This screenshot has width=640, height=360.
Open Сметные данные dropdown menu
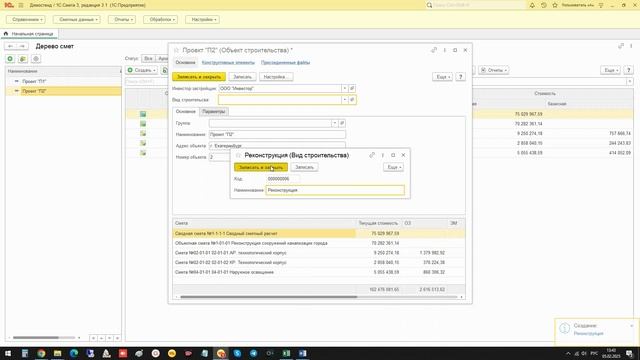pos(77,20)
